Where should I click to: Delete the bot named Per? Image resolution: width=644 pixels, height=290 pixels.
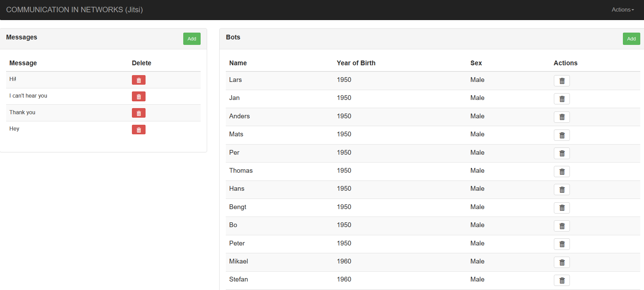coord(561,153)
